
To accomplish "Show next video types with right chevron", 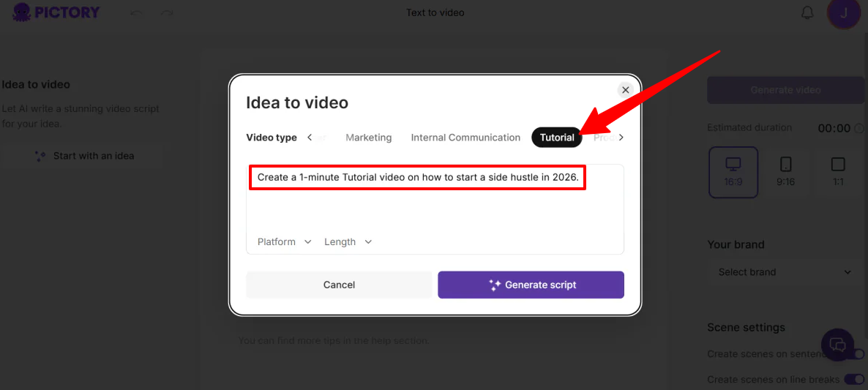I will pos(621,137).
